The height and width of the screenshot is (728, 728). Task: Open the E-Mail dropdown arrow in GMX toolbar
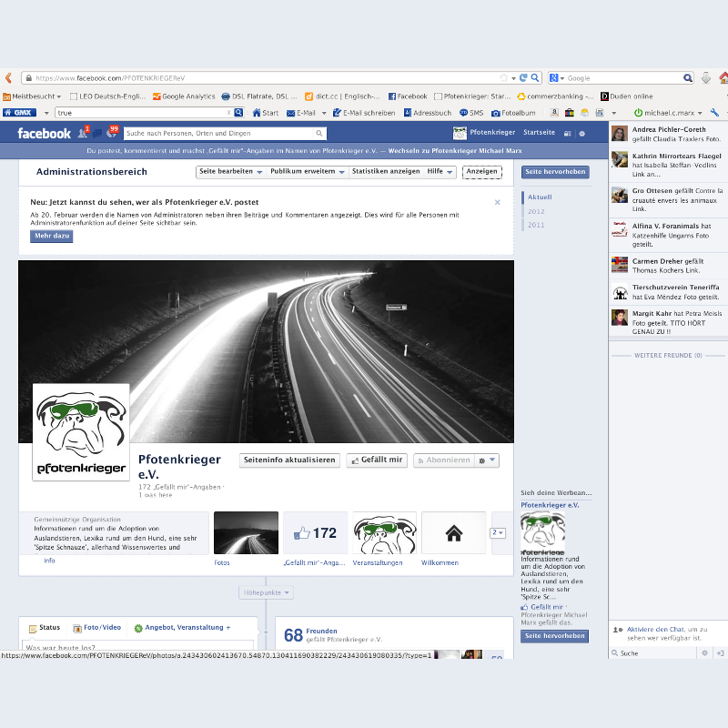(324, 113)
